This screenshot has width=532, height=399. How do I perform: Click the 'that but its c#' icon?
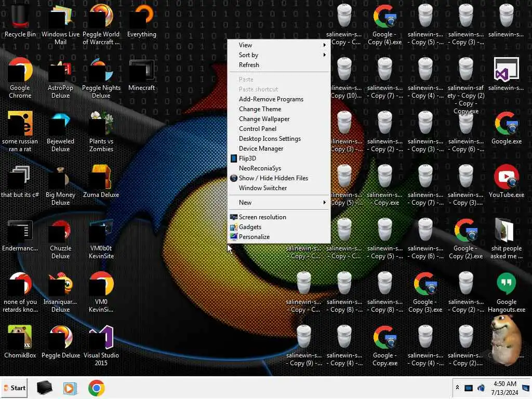[x=20, y=182]
